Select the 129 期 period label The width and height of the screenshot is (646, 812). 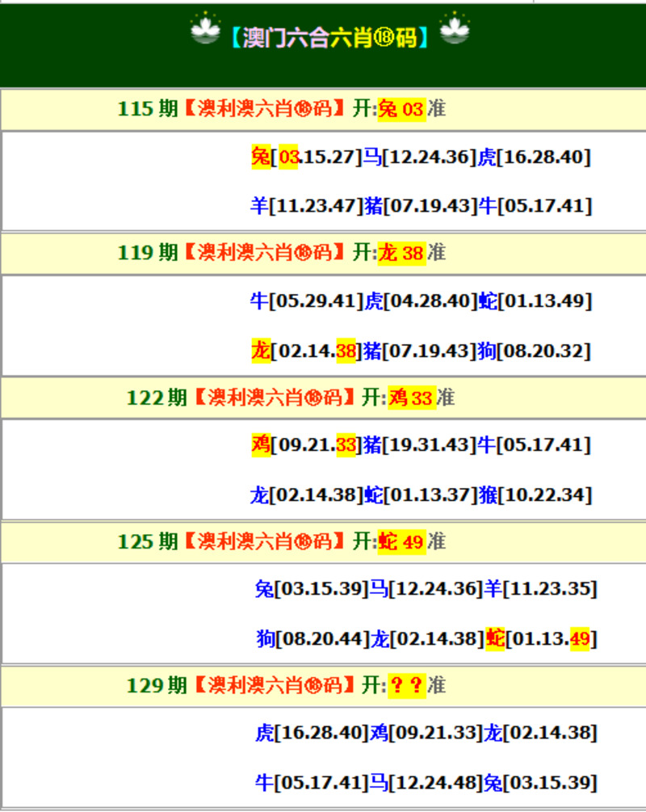coord(157,686)
